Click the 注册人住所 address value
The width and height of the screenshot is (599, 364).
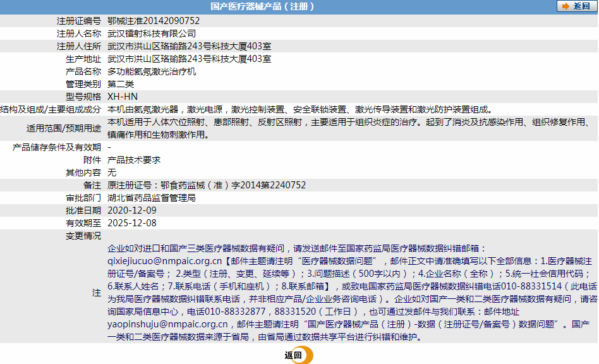pyautogui.click(x=189, y=46)
